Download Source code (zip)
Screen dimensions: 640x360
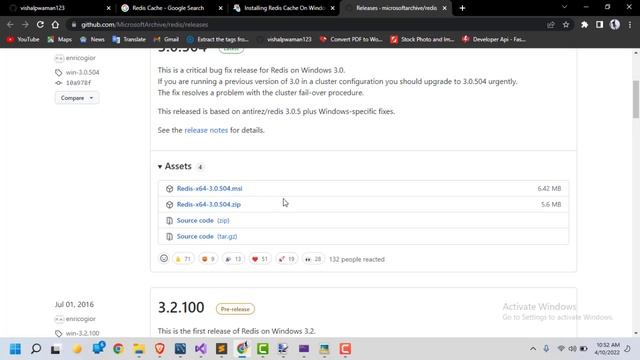[203, 220]
